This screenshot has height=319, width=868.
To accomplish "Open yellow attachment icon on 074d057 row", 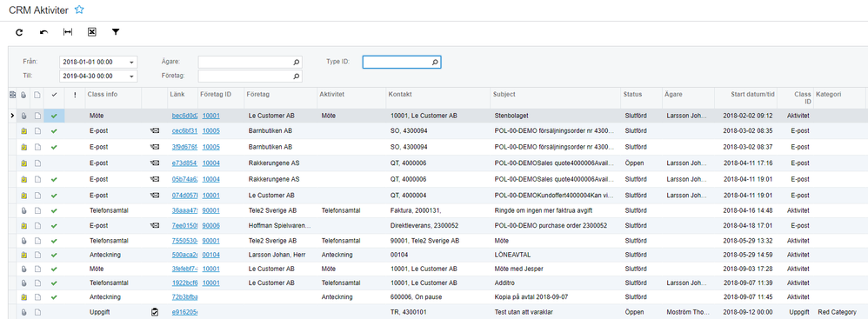I will click(23, 196).
